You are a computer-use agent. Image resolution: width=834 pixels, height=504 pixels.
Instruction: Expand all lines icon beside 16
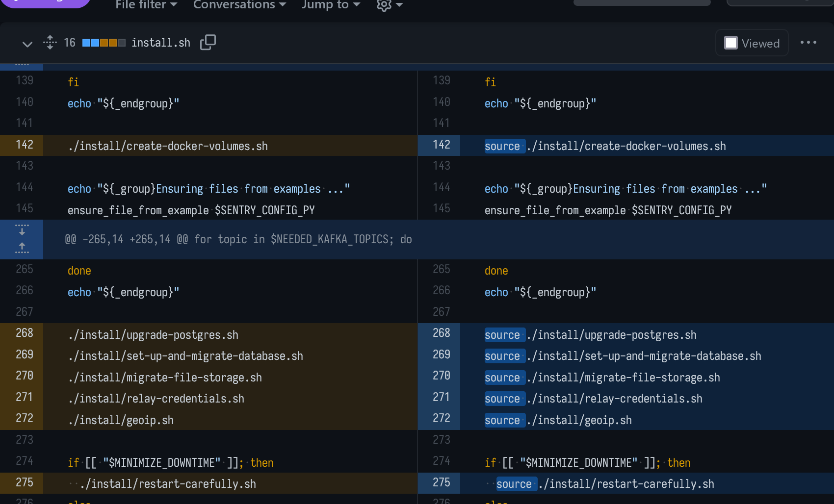click(x=50, y=43)
